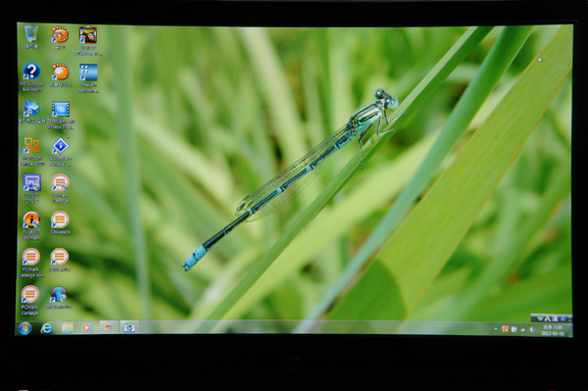Show hidden system tray icons arrow

[496, 329]
